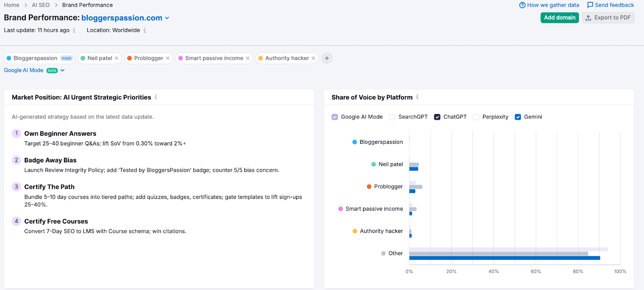Click the Other chart row label

tap(396, 253)
